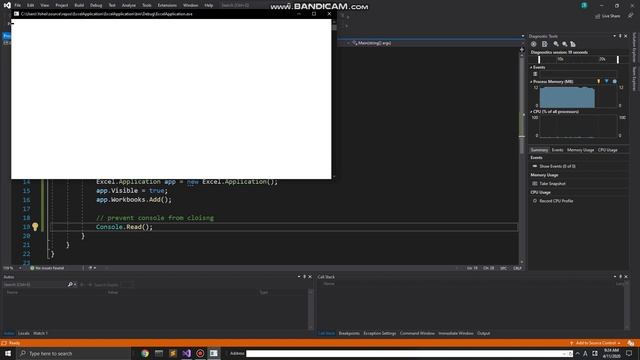
Task: Collapse the Events graph section
Action: pos(531,67)
